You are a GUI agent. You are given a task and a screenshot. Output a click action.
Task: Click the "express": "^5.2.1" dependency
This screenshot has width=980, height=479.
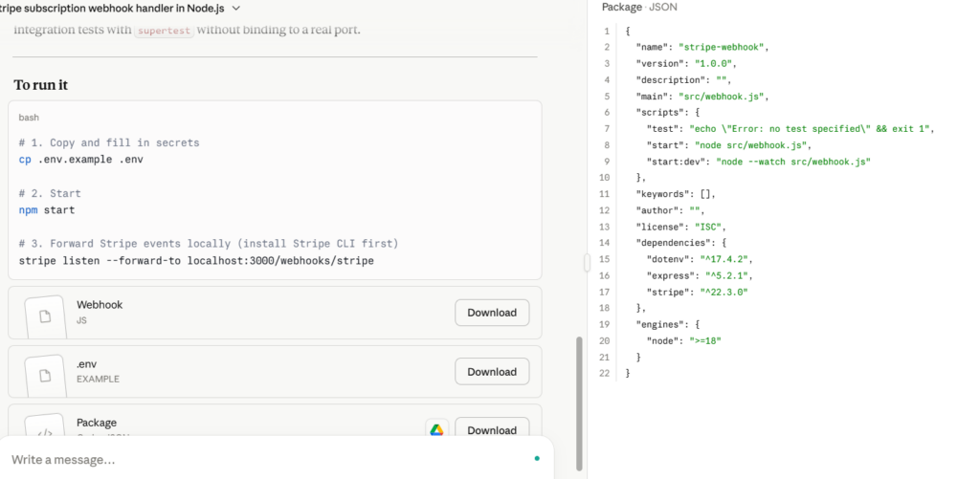(x=700, y=275)
